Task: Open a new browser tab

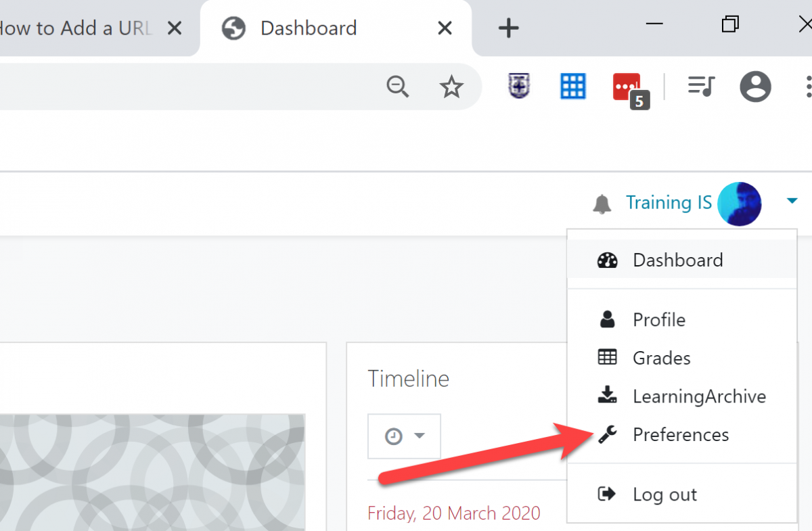Action: point(508,28)
